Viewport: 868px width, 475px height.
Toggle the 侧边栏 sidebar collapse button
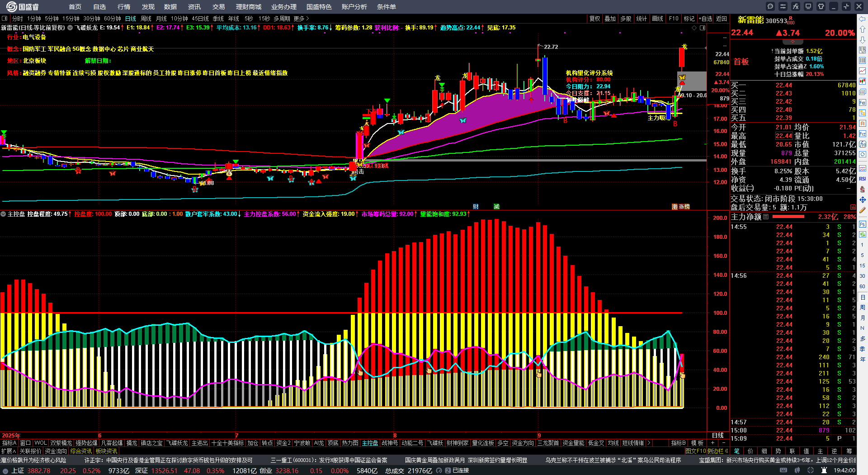coord(718,451)
